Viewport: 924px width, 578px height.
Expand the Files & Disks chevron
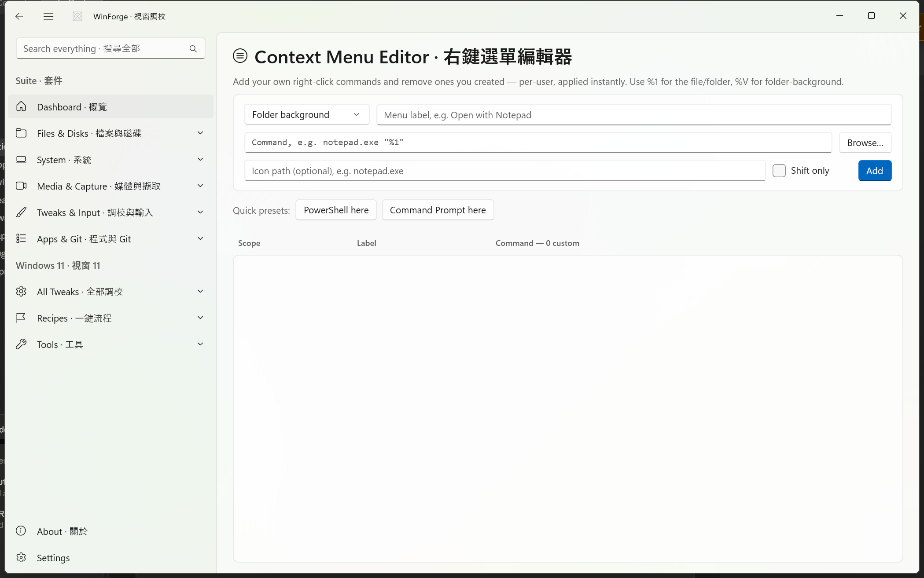200,133
